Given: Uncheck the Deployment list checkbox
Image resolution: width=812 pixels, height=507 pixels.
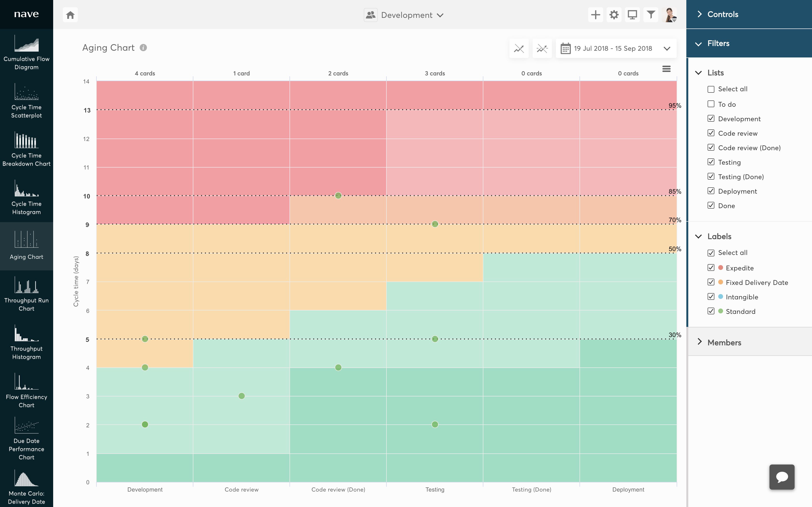Looking at the screenshot, I should pyautogui.click(x=711, y=191).
